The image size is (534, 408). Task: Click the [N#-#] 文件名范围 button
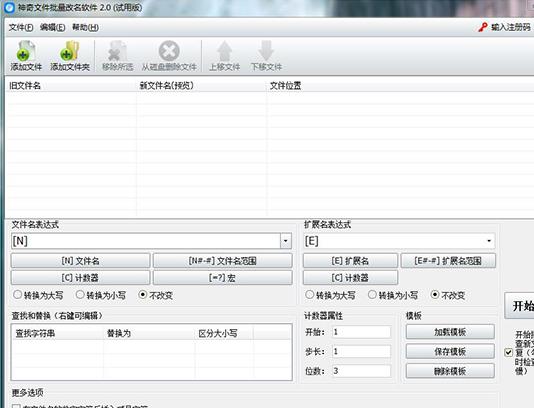point(223,261)
